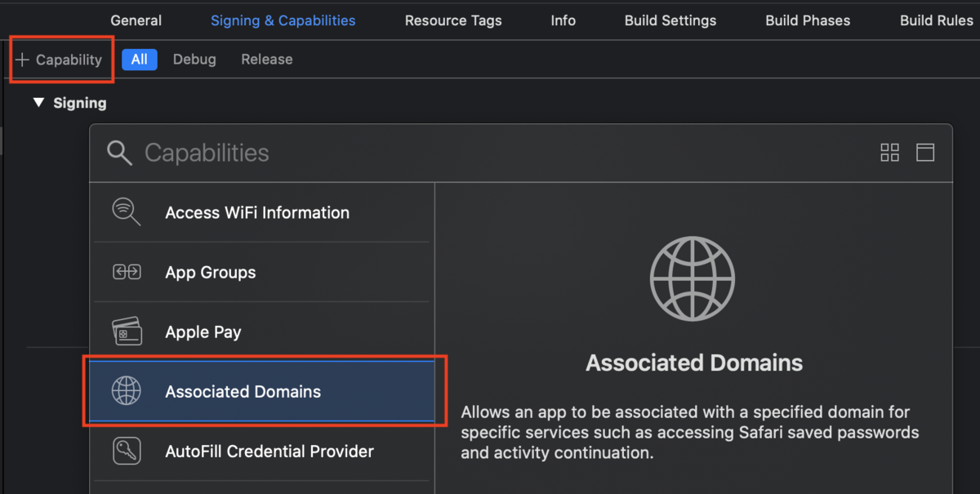This screenshot has width=980, height=494.
Task: Select the Signing & Capabilities tab
Action: 283,20
